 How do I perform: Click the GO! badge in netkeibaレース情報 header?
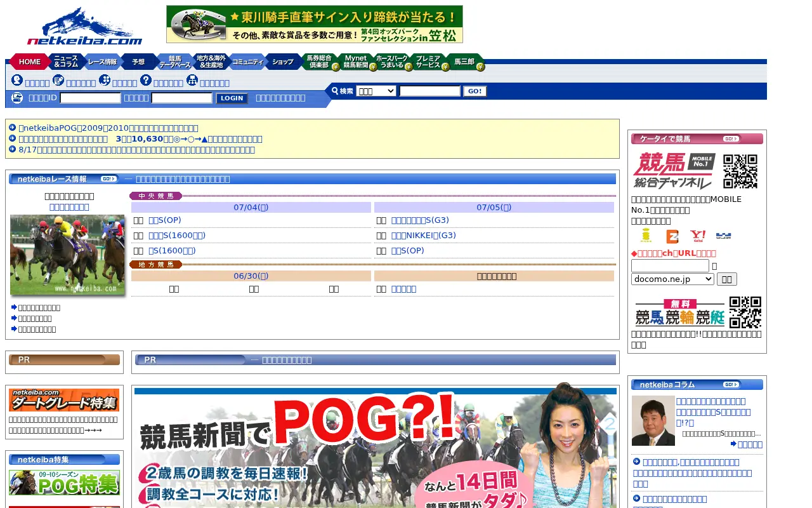(x=109, y=179)
